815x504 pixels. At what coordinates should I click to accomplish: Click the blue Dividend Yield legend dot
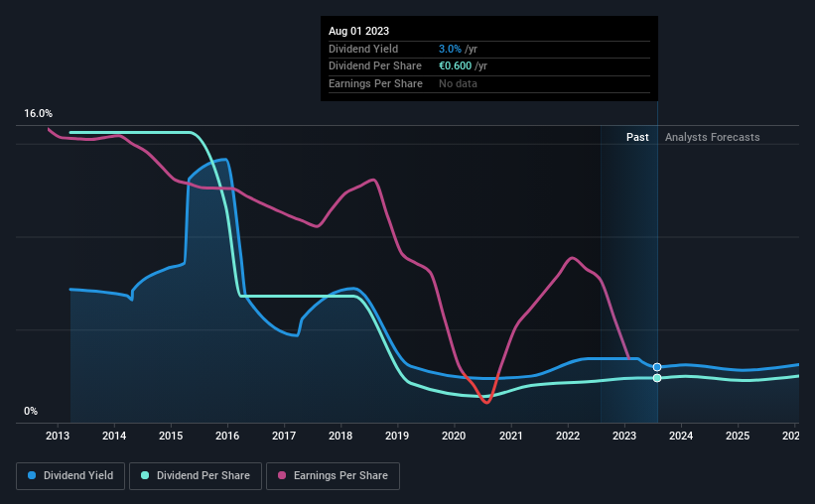32,475
